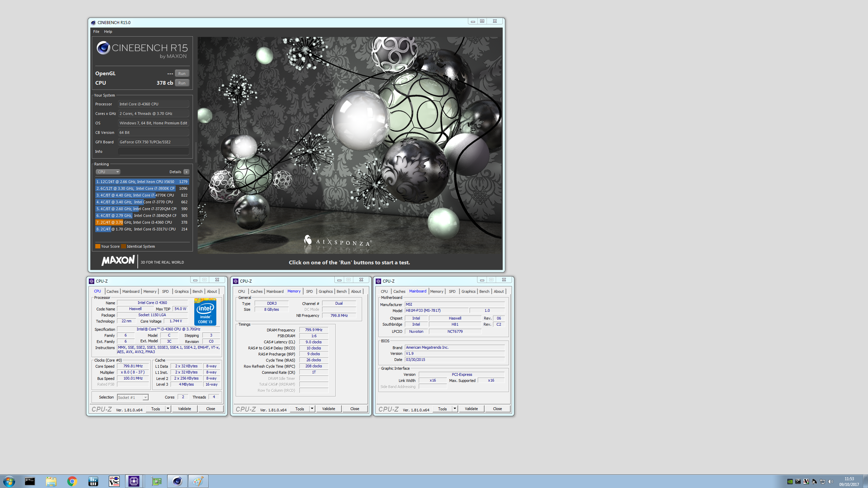Image resolution: width=868 pixels, height=488 pixels.
Task: Click the Intel Core i3 logo badge
Action: 205,312
